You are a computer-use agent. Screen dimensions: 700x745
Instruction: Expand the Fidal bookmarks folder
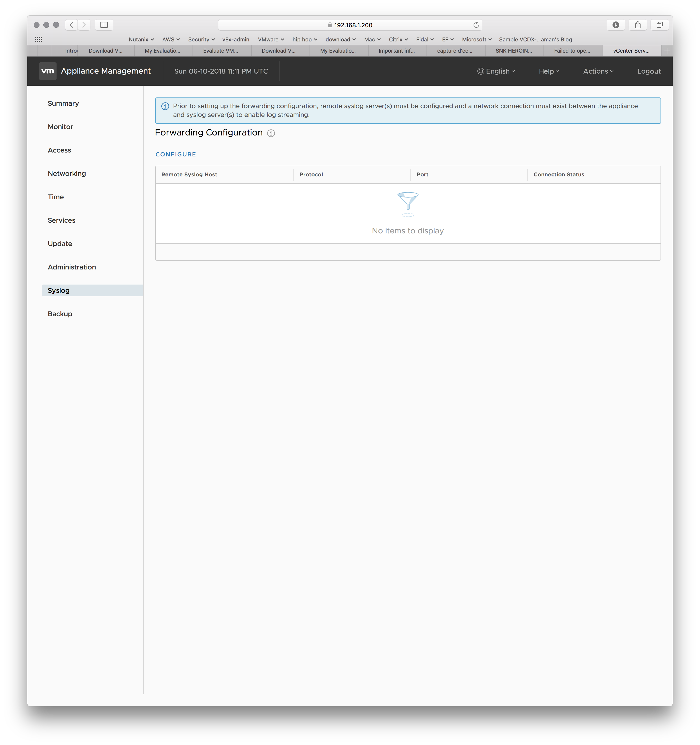click(425, 39)
